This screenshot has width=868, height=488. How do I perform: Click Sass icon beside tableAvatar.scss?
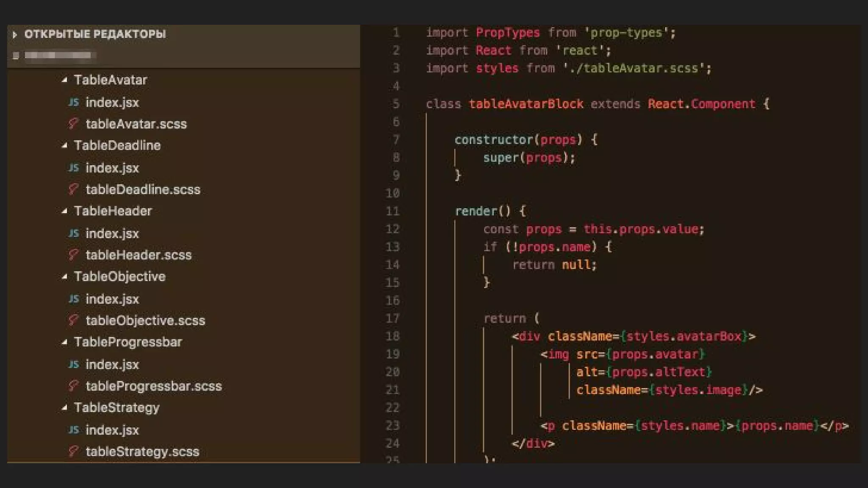[x=73, y=124]
